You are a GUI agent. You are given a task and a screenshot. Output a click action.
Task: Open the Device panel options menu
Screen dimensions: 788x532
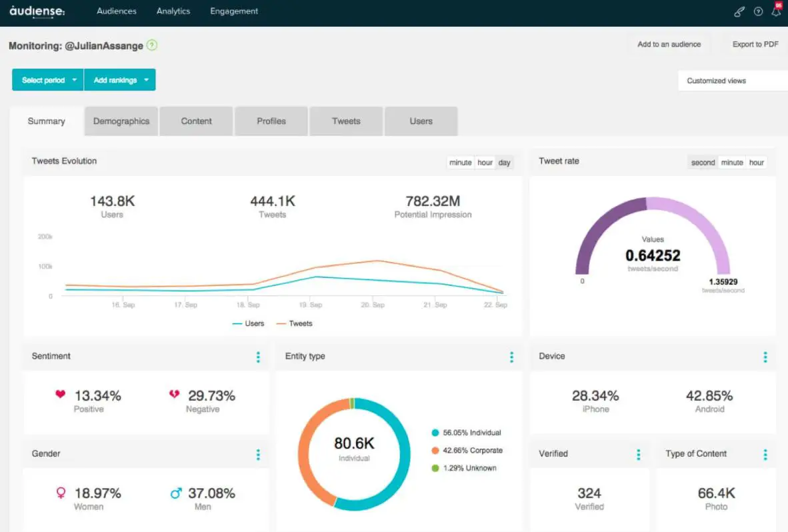[765, 357]
